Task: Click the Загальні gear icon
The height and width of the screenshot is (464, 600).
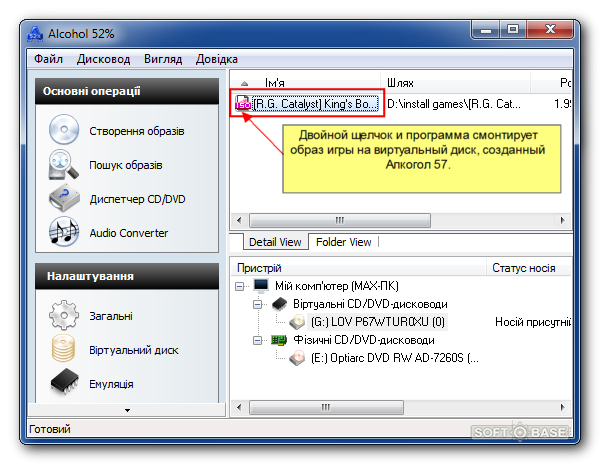Action: (x=64, y=315)
